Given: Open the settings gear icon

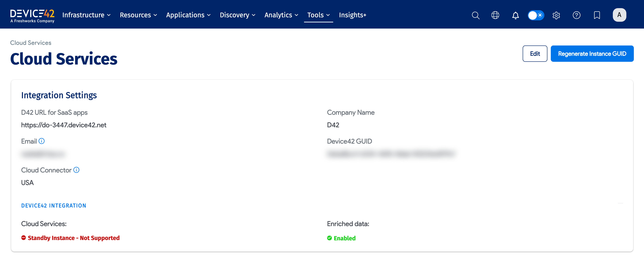Looking at the screenshot, I should 556,15.
